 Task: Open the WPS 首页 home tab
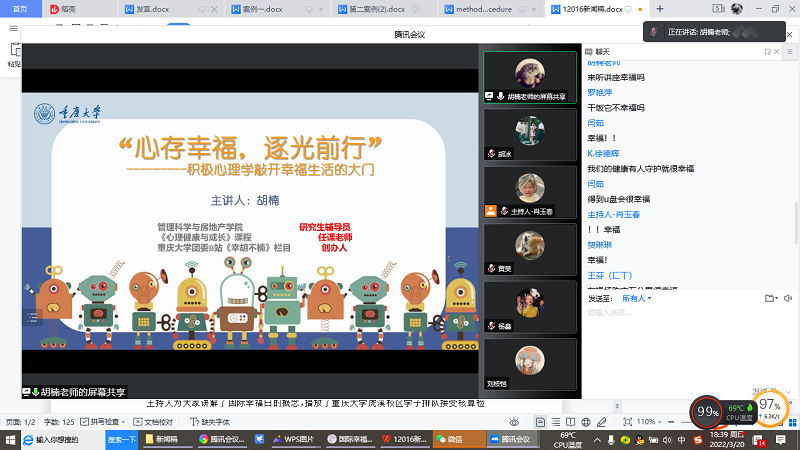pyautogui.click(x=20, y=9)
